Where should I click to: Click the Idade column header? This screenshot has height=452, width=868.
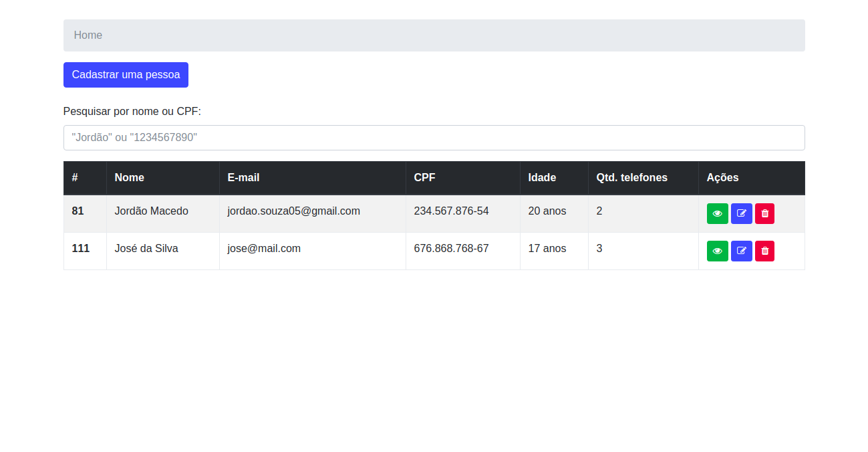pyautogui.click(x=542, y=178)
